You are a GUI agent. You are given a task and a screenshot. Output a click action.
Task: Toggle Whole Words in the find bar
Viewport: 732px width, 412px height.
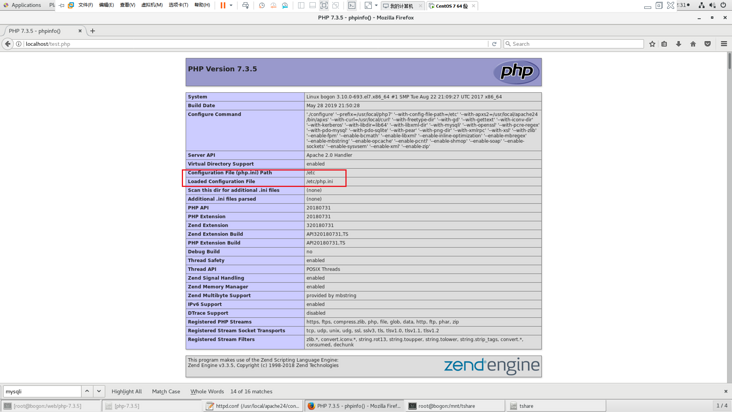click(x=207, y=391)
